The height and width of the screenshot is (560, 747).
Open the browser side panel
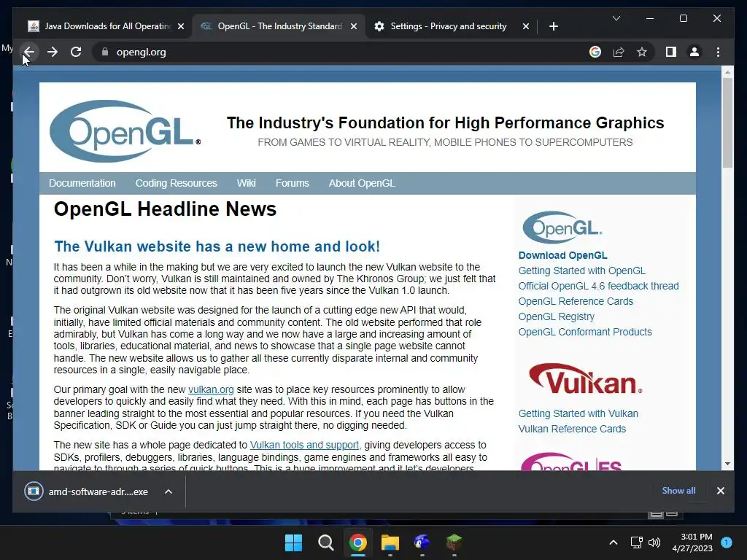coord(671,52)
